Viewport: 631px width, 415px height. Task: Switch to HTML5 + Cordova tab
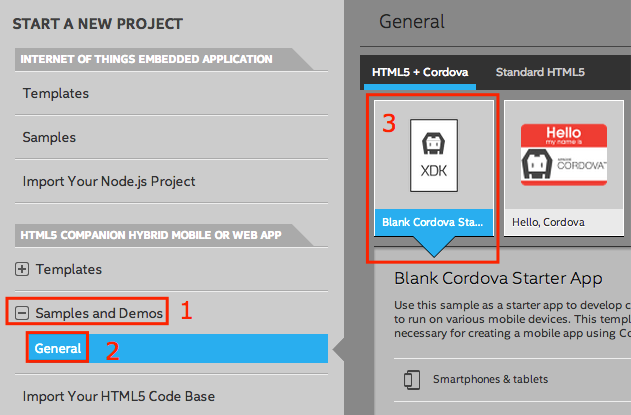tap(420, 72)
